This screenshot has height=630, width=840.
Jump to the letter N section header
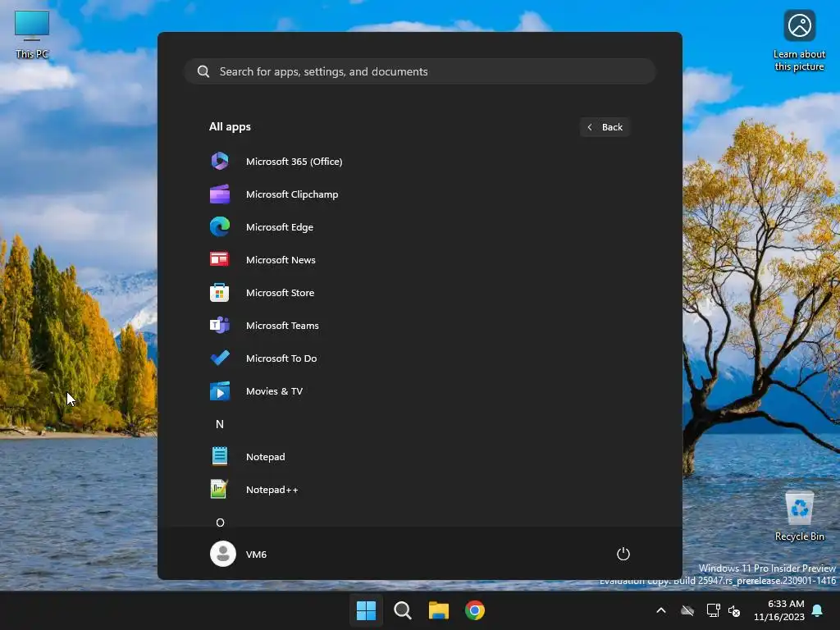tap(220, 424)
